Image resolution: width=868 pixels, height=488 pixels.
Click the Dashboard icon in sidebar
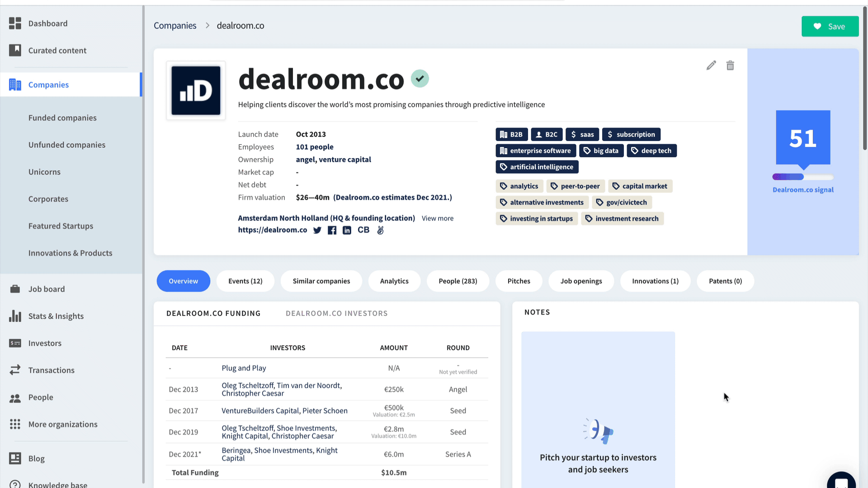tap(15, 23)
